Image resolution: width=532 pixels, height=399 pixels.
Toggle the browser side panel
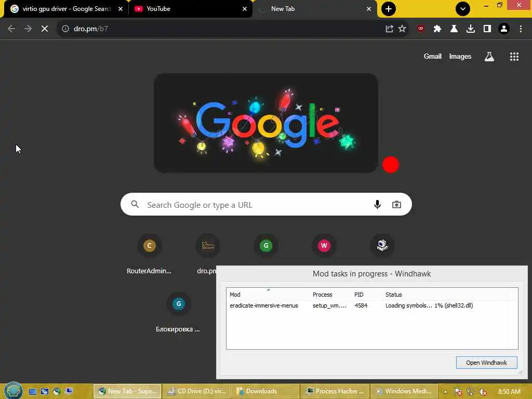pyautogui.click(x=487, y=29)
